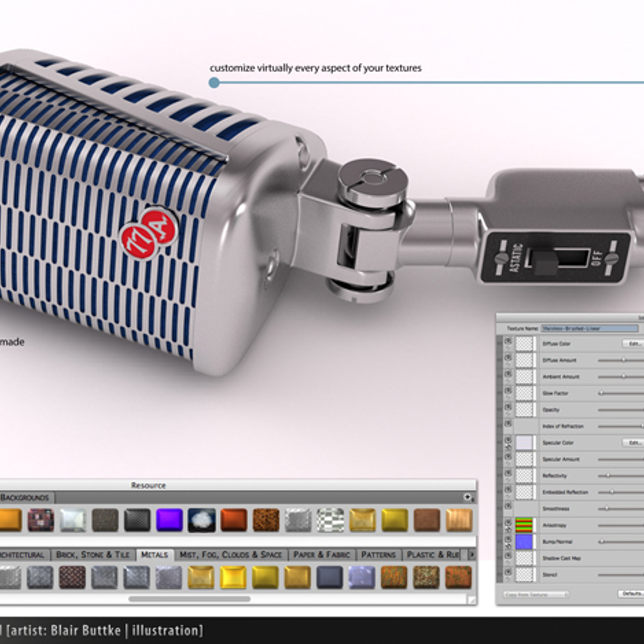Click the map link icon under Specular Color eye
The height and width of the screenshot is (644, 644).
click(508, 447)
